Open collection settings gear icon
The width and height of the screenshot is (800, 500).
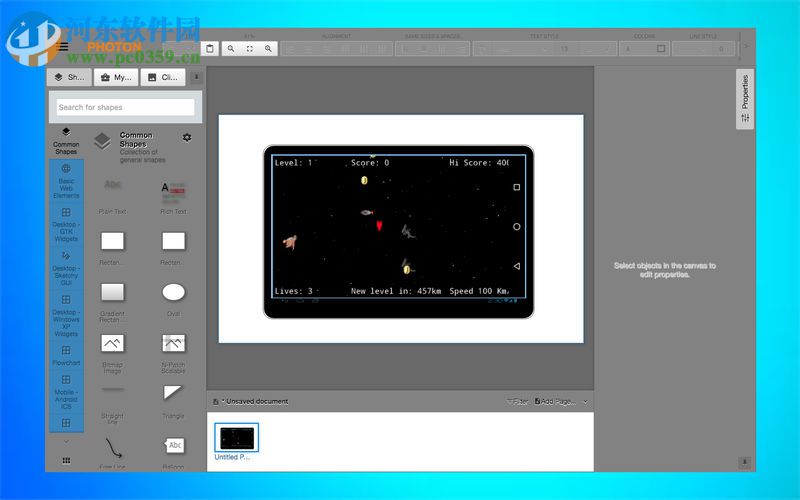187,137
